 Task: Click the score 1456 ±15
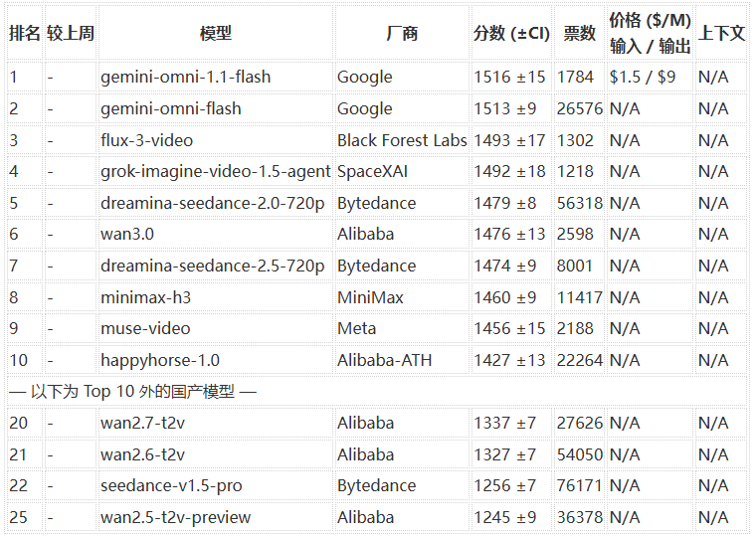509,329
